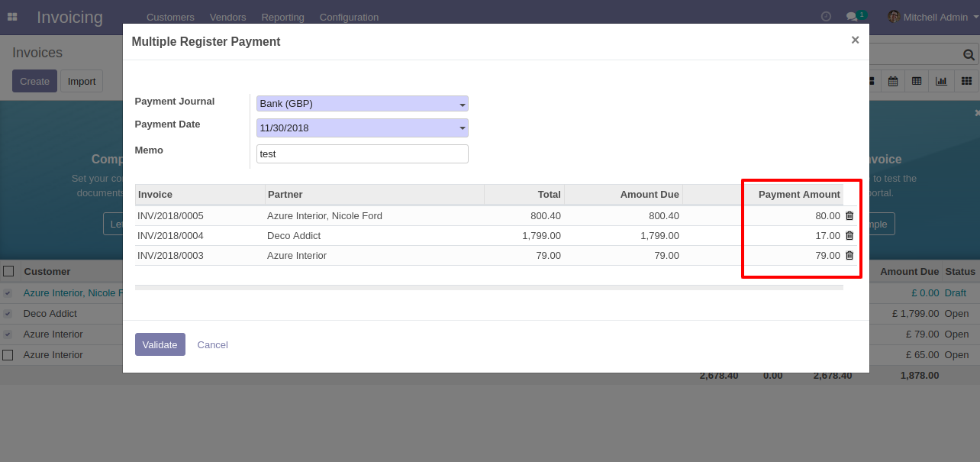Click the Total cell of INV/2018/0005
The height and width of the screenshot is (462, 980).
[x=524, y=216]
